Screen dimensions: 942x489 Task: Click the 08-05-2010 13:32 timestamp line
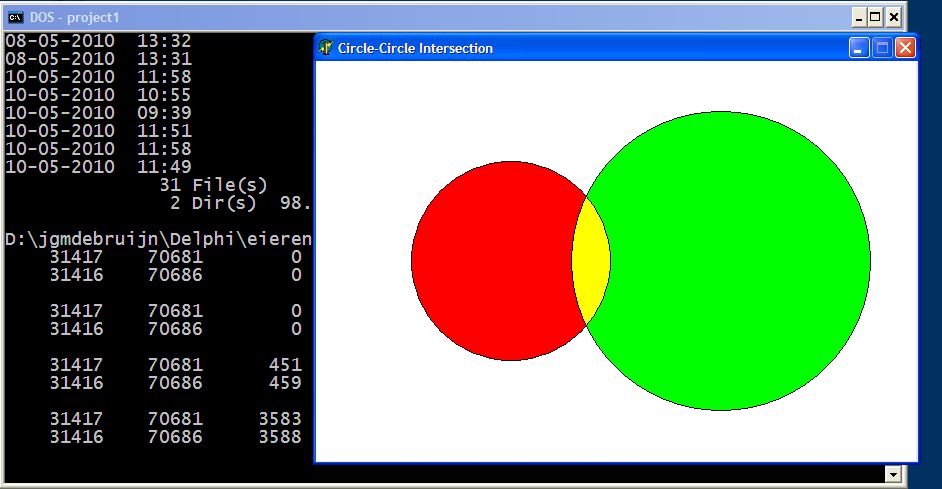pyautogui.click(x=98, y=41)
